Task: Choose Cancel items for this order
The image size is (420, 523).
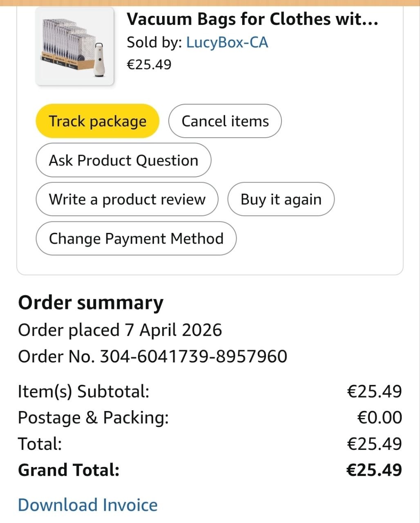Action: click(225, 121)
